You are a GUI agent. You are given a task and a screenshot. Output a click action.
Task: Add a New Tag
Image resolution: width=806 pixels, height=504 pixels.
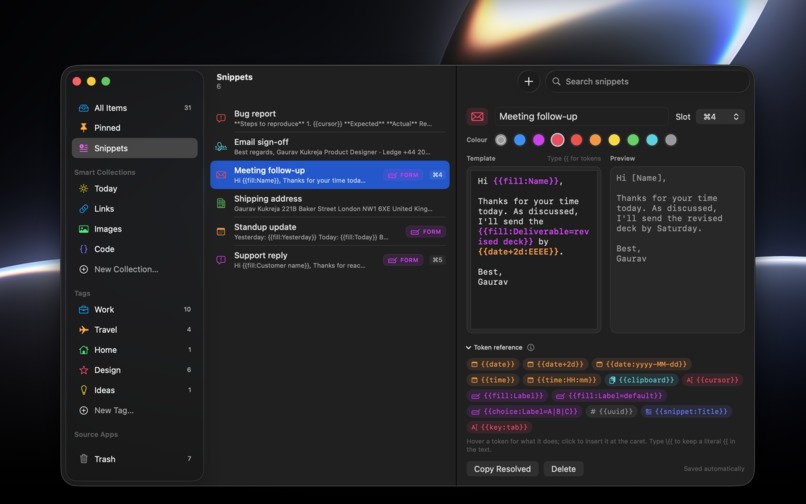(135, 410)
